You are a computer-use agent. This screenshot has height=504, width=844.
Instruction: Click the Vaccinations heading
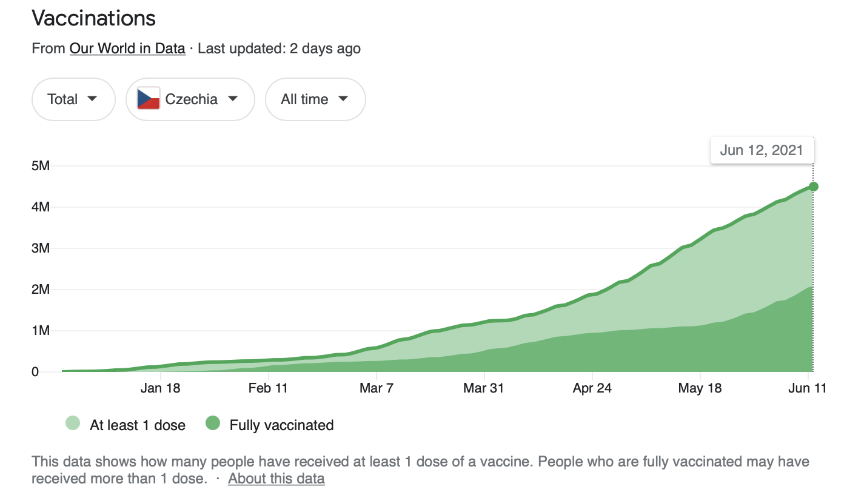94,18
